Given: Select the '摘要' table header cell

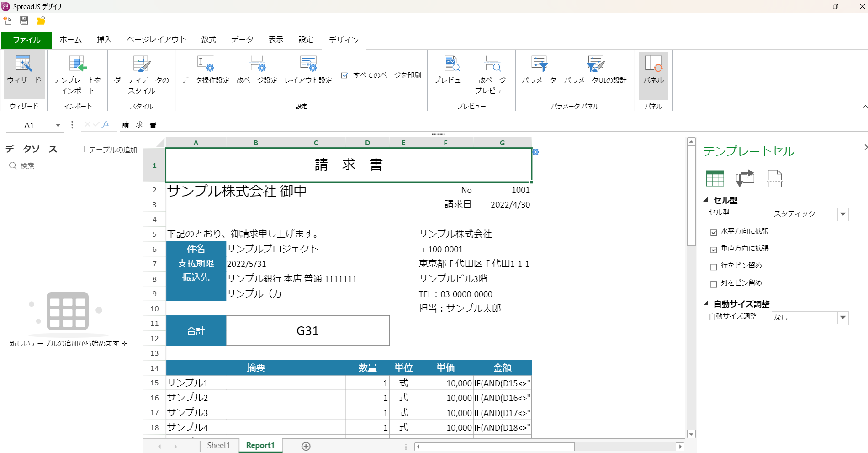Looking at the screenshot, I should [256, 368].
